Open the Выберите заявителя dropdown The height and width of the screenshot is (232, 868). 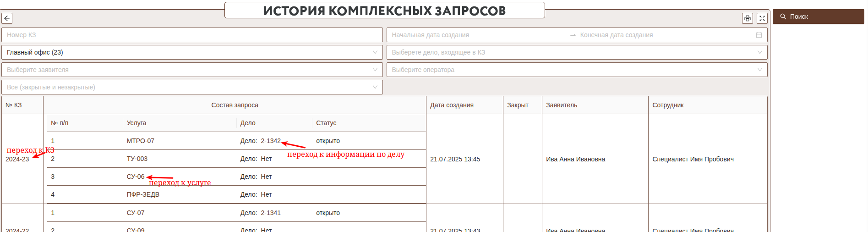pyautogui.click(x=192, y=70)
